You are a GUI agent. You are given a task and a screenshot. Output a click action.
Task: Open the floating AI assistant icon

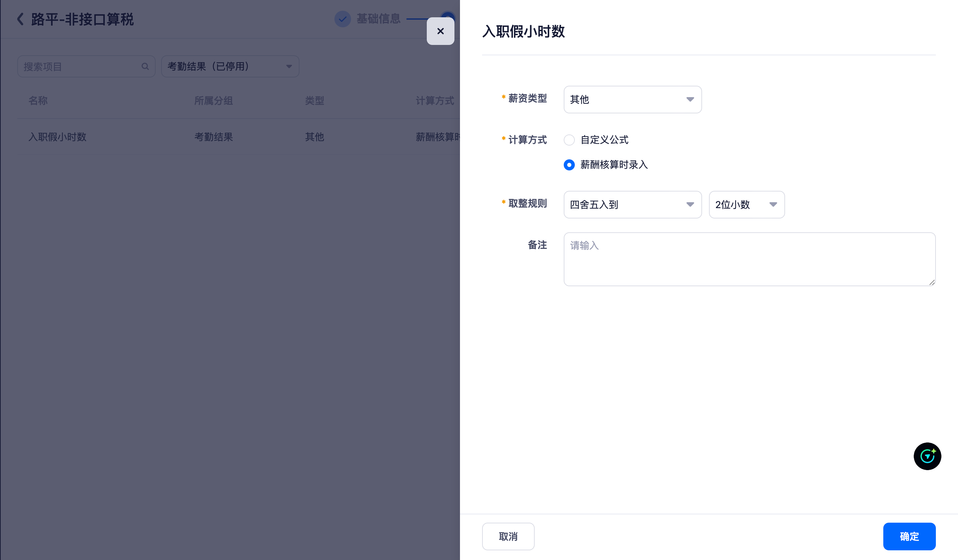927,456
